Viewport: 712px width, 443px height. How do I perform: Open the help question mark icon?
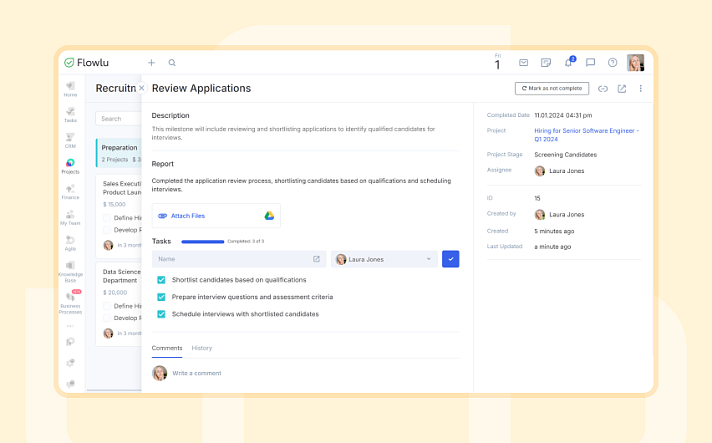[x=613, y=63]
